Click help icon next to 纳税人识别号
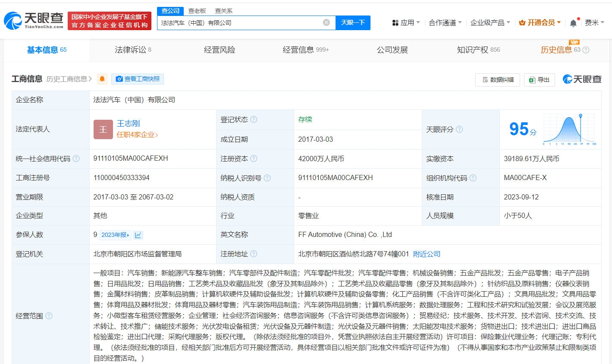 pyautogui.click(x=267, y=178)
